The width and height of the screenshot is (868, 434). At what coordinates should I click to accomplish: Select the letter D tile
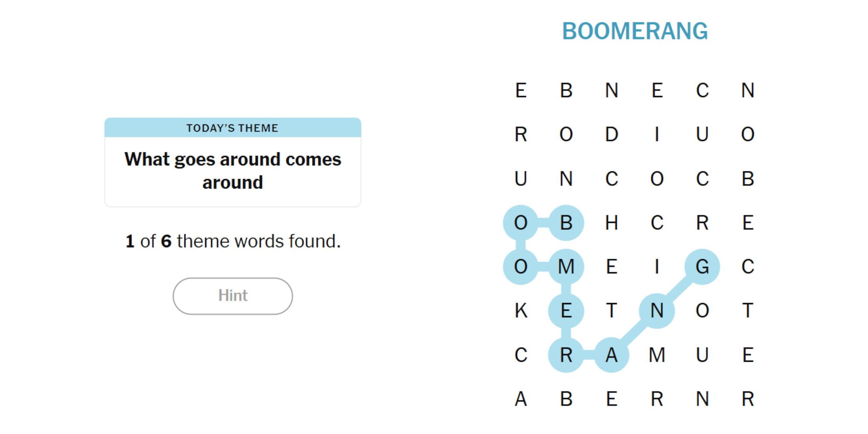pyautogui.click(x=611, y=135)
